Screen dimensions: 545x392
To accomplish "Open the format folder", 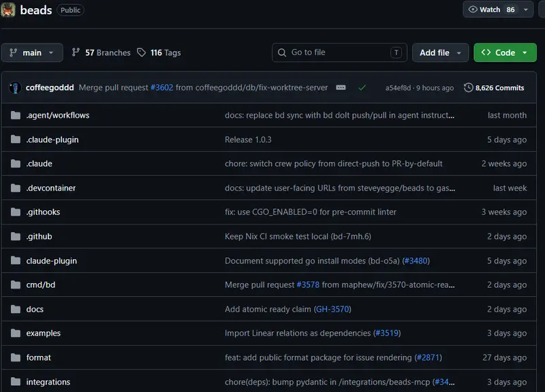I will tap(39, 357).
